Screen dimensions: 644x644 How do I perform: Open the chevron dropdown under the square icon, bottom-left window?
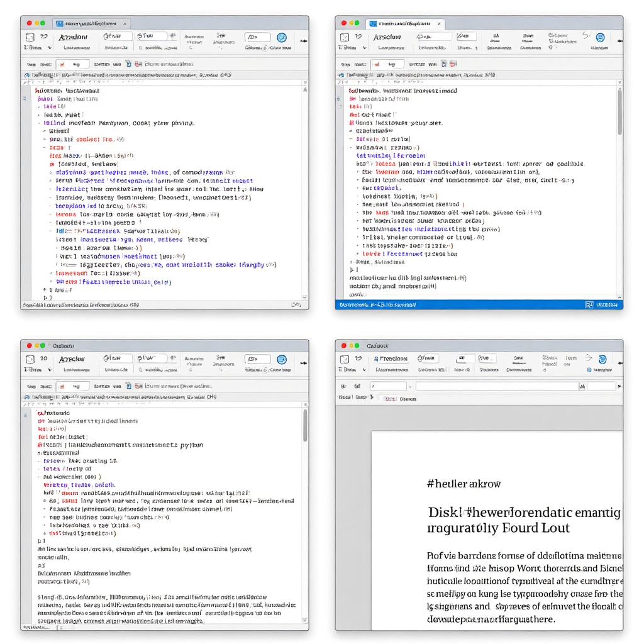[x=50, y=370]
